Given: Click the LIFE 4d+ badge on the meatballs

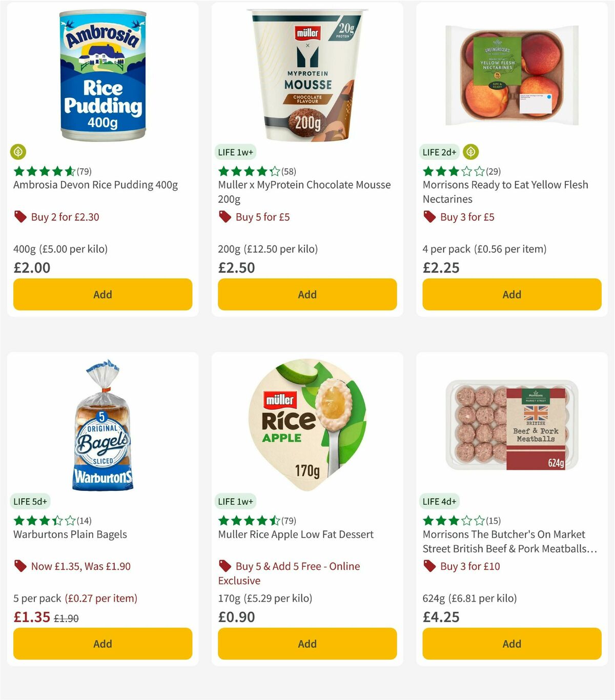Looking at the screenshot, I should click(439, 501).
